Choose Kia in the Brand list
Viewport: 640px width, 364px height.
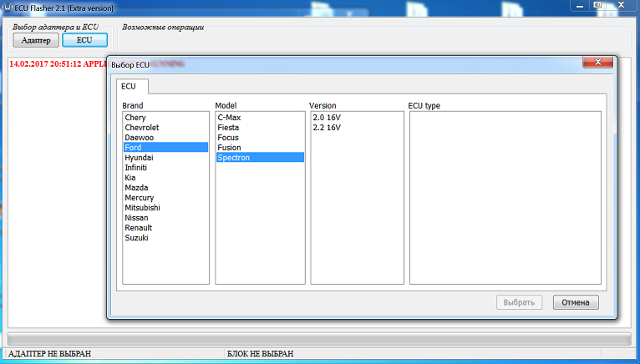(x=165, y=178)
